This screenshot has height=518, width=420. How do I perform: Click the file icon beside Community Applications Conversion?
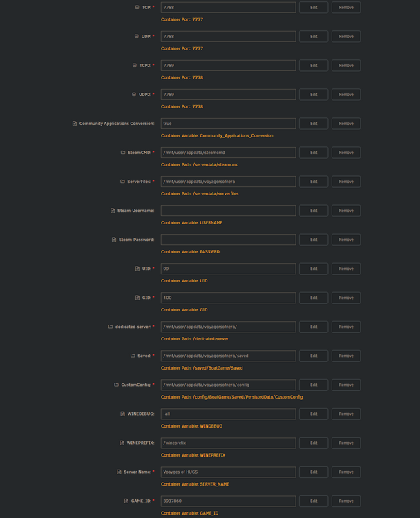pos(75,123)
